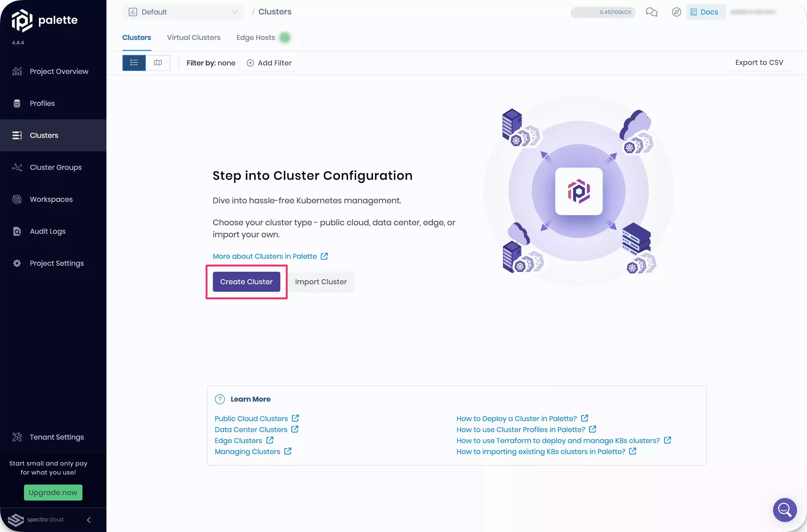Click the Palette logo icon in sidebar
Screen dimensions: 807x532
tap(21, 19)
